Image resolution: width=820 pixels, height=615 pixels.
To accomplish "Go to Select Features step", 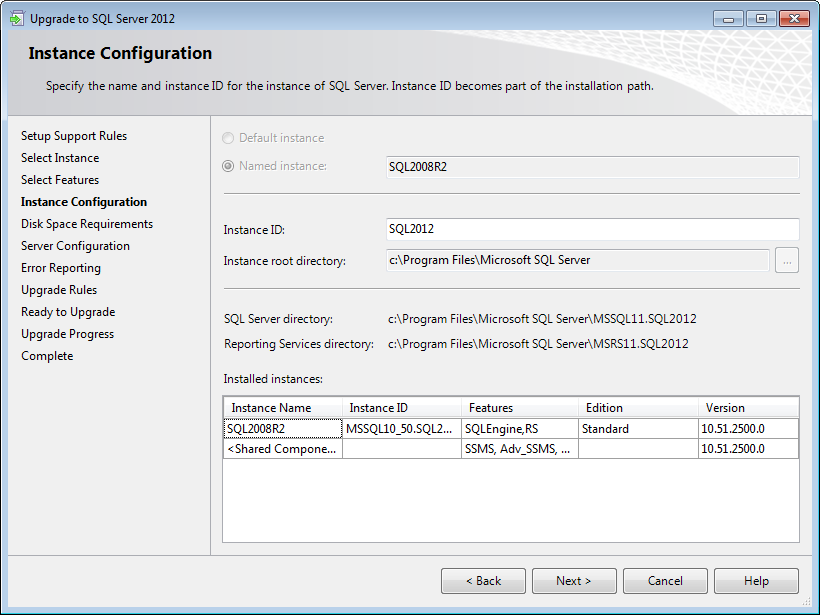I will tap(60, 180).
